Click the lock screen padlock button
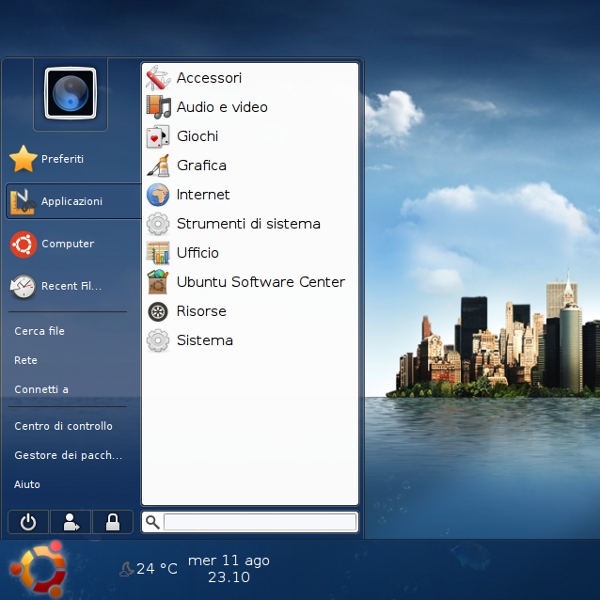 click(112, 522)
